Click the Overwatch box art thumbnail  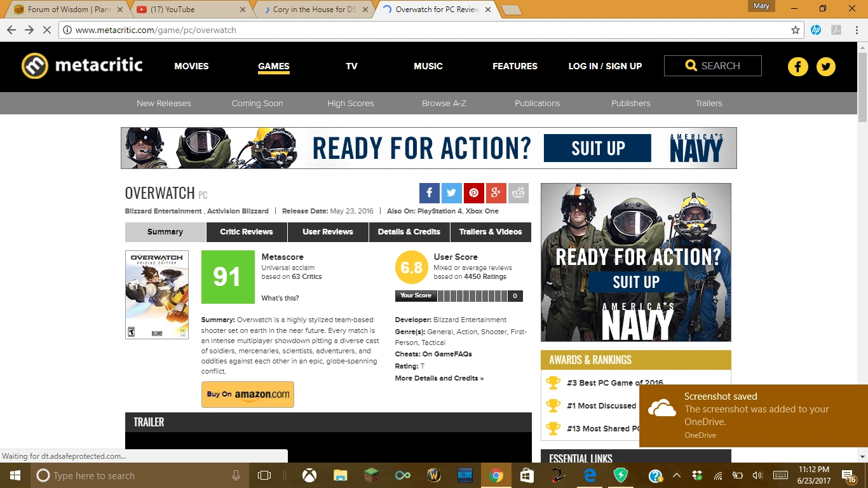157,295
